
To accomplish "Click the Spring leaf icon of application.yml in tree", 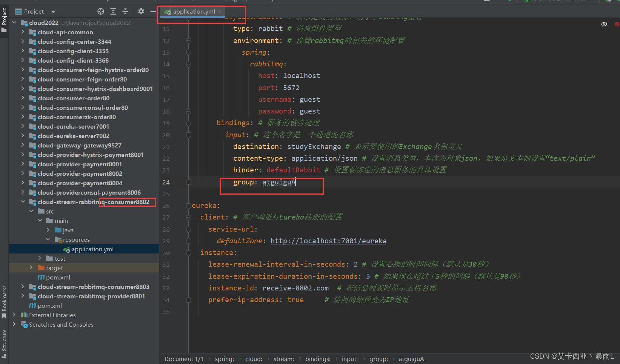I will tap(67, 249).
